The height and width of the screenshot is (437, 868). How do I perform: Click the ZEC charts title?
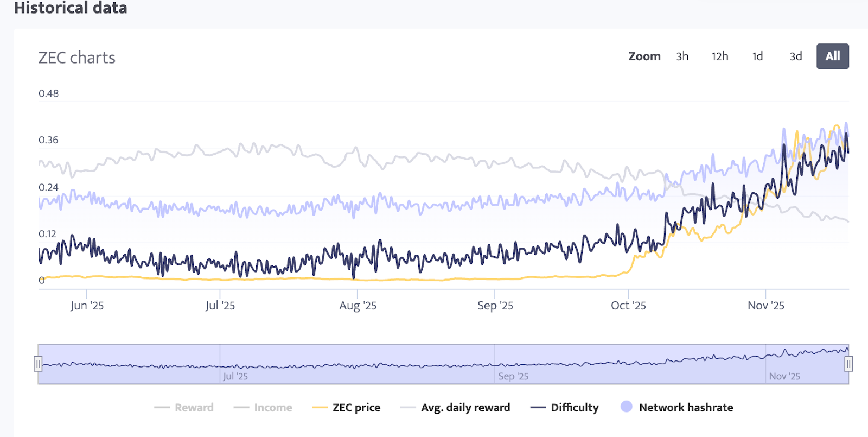77,58
